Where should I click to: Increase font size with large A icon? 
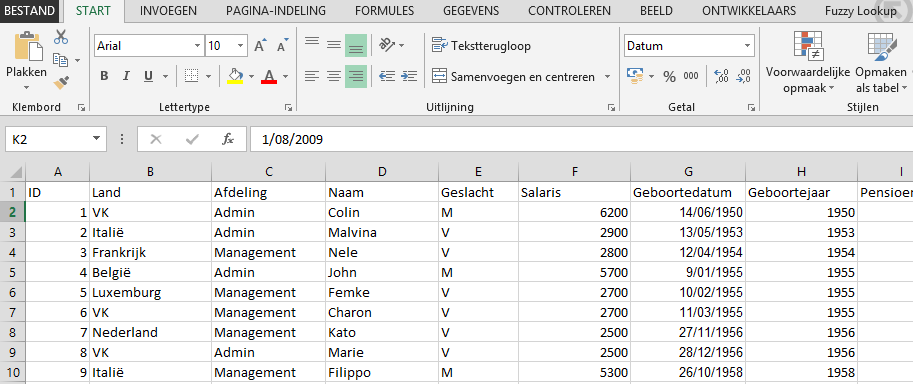pyautogui.click(x=260, y=45)
